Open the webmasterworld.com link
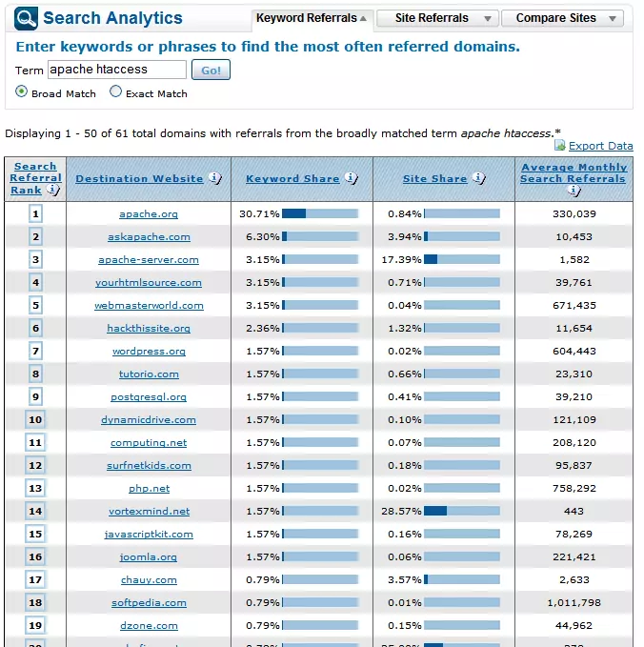Image resolution: width=644 pixels, height=647 pixels. 148,306
